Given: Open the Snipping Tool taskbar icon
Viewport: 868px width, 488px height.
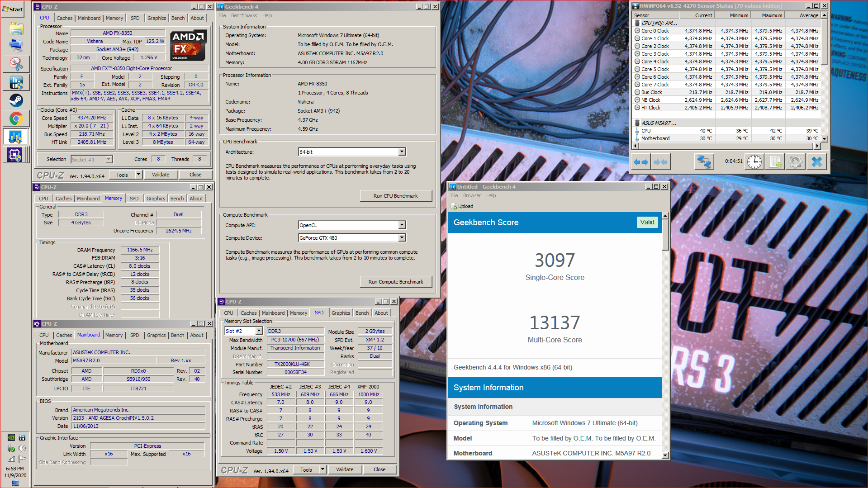Looking at the screenshot, I should click(x=16, y=64).
